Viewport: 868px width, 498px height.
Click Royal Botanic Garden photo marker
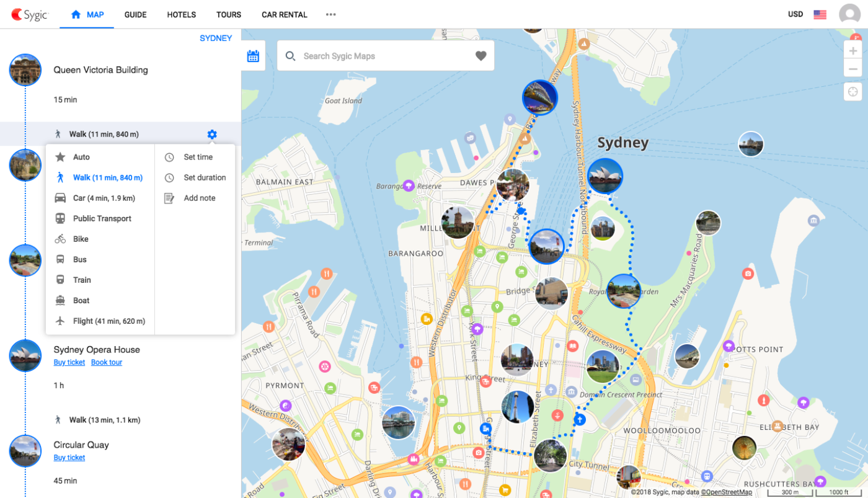click(x=624, y=291)
